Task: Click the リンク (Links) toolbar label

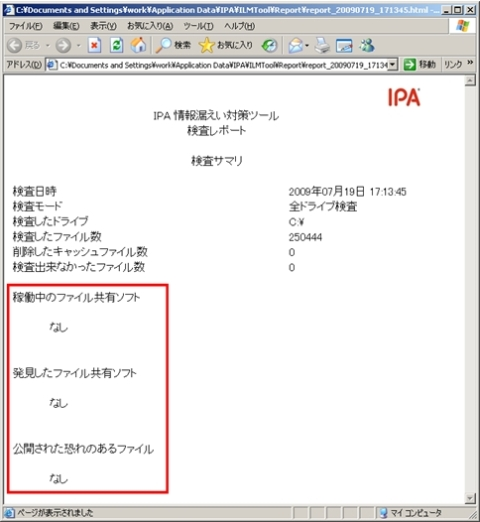Action: [453, 64]
